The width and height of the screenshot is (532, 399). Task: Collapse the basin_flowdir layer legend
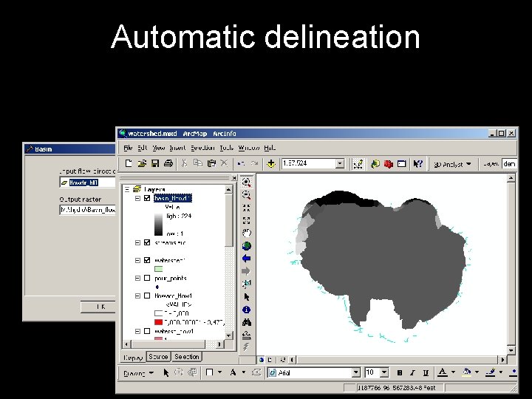pos(137,198)
